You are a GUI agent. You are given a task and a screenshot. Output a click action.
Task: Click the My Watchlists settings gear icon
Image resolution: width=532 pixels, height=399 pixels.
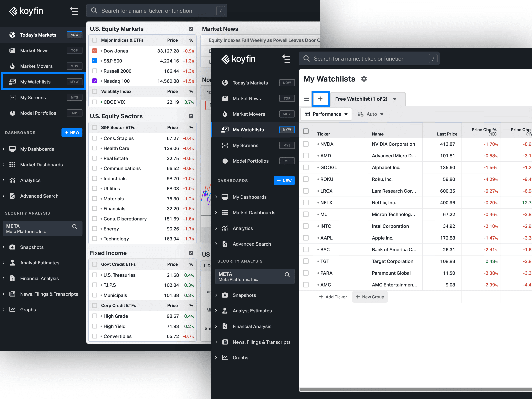tap(364, 79)
